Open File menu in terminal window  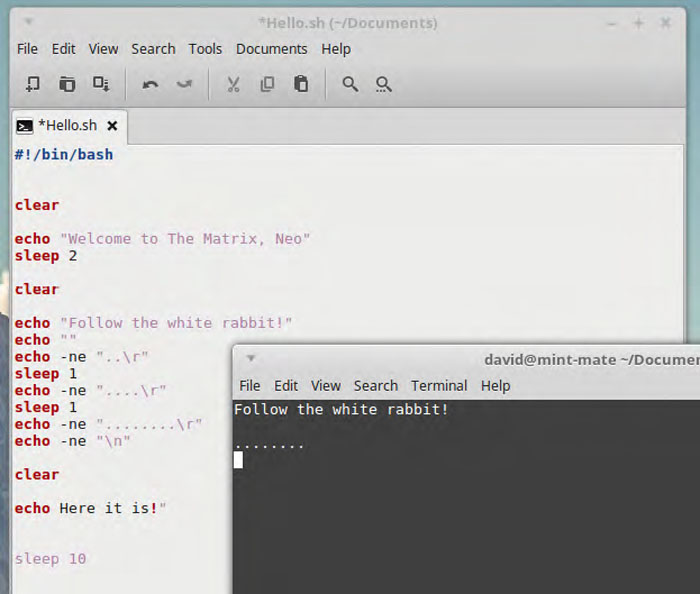250,386
